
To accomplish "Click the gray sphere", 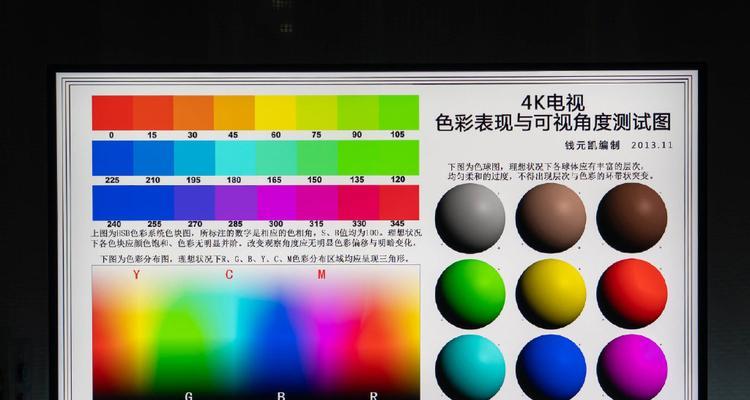I will 470,219.
